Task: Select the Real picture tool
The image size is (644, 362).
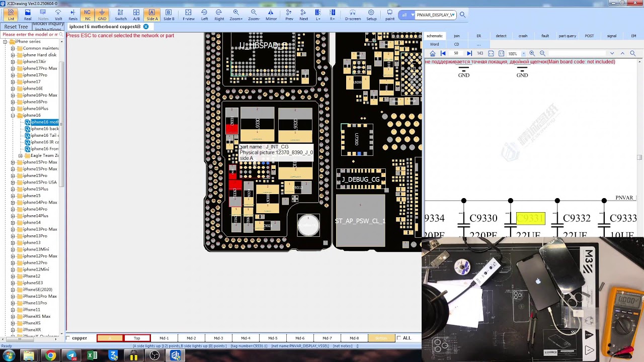Action: (28, 15)
